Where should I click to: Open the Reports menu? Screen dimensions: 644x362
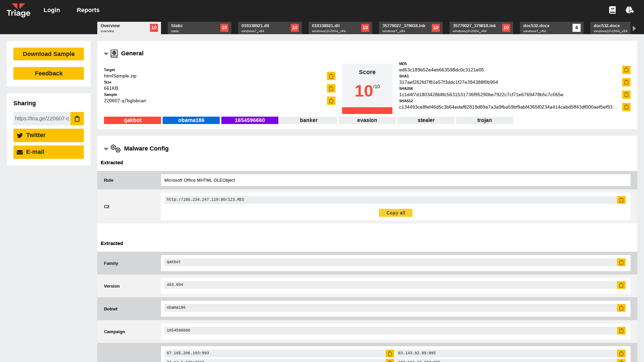pyautogui.click(x=88, y=10)
